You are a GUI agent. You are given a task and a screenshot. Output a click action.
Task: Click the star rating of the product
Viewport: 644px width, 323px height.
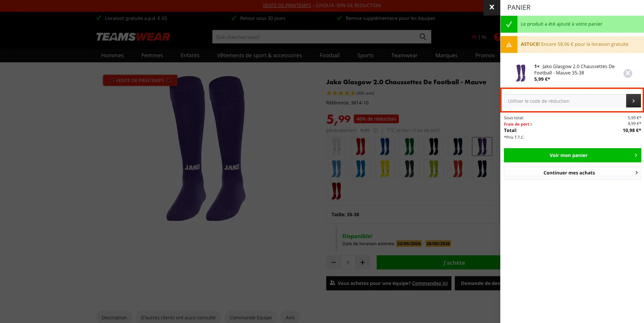point(341,93)
